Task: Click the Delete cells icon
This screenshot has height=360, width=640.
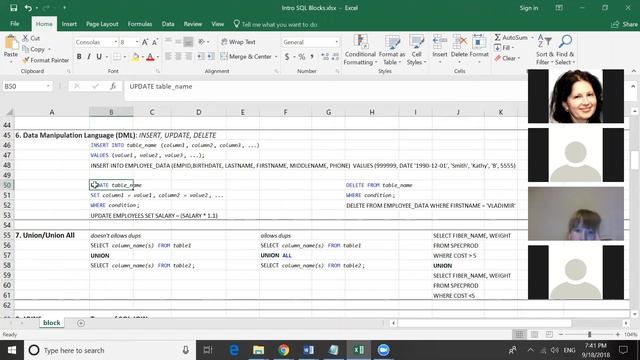Action: click(x=459, y=41)
